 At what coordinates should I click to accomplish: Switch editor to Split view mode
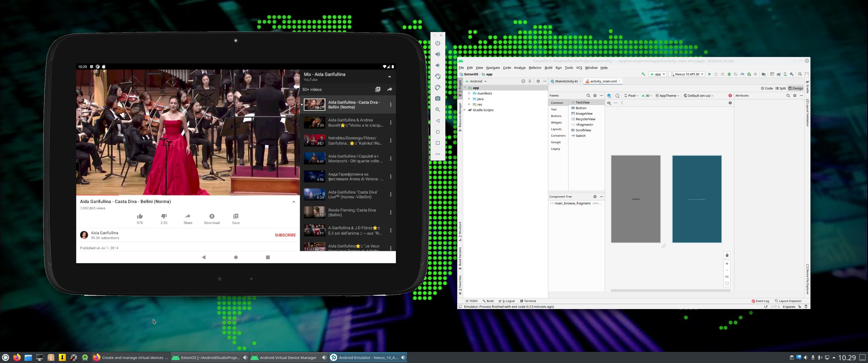[x=780, y=88]
